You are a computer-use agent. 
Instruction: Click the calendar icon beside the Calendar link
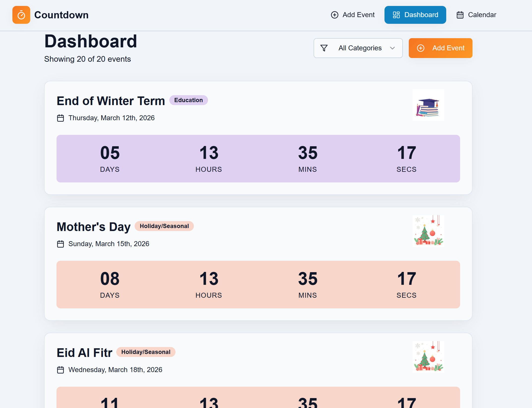[x=460, y=15]
